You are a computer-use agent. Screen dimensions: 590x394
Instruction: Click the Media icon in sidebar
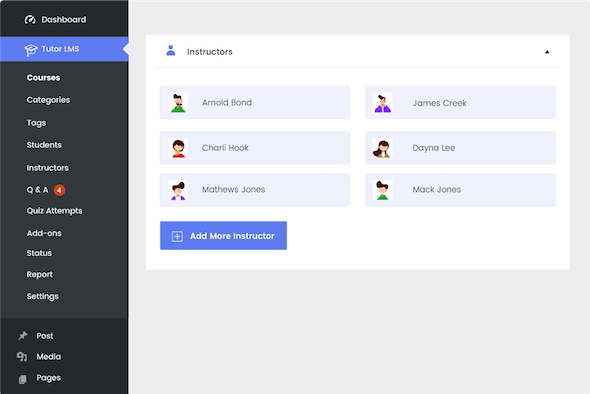click(x=22, y=357)
